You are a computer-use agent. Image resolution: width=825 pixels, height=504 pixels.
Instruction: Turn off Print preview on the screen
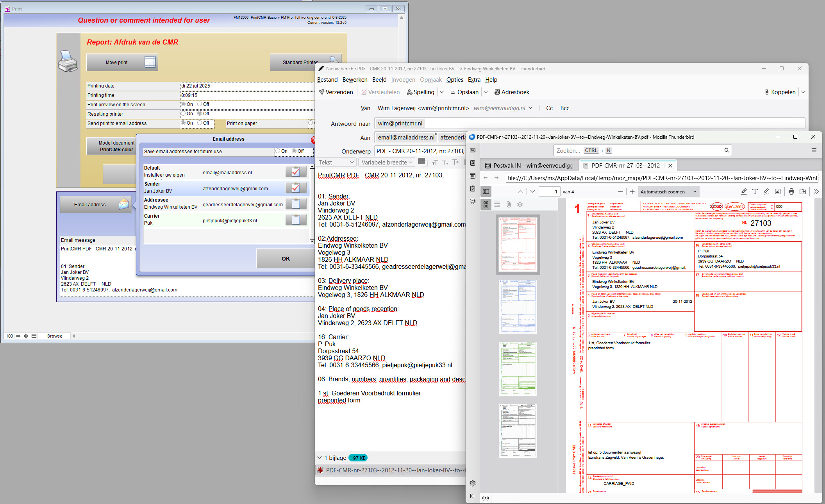pos(200,104)
